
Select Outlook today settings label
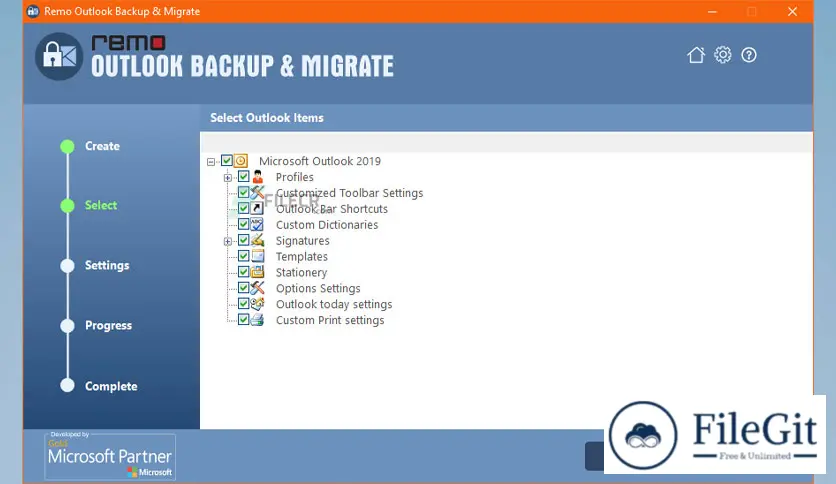[334, 304]
